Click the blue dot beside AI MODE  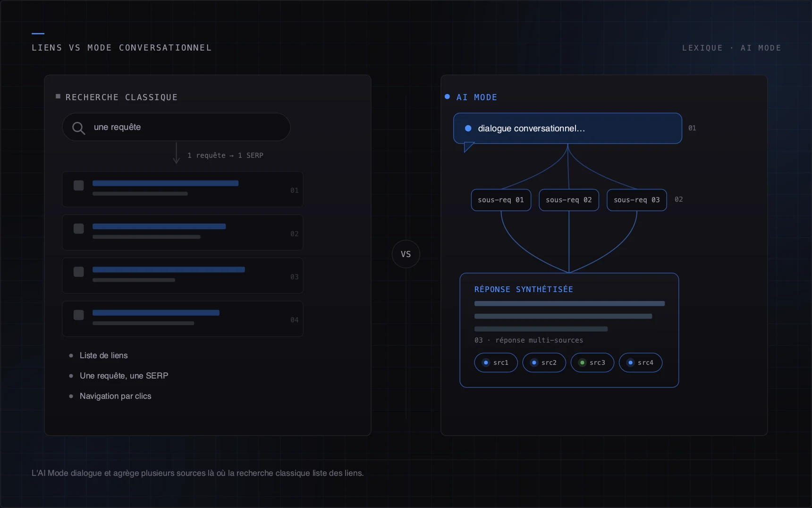click(447, 97)
